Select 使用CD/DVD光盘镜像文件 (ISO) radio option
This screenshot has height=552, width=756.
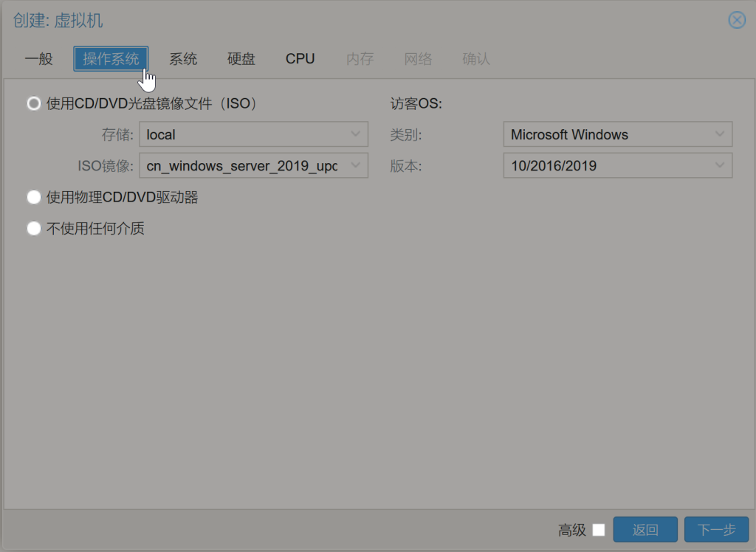(34, 104)
